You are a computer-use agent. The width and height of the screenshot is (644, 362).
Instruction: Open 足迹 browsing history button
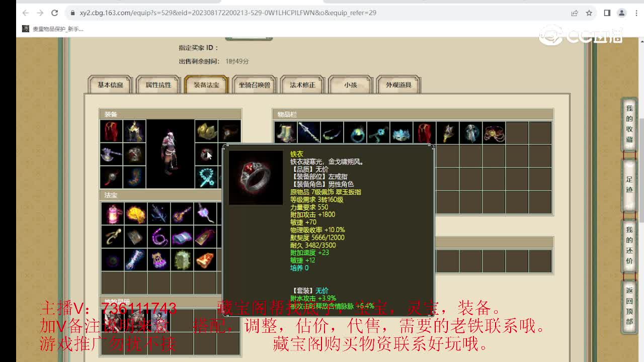click(629, 185)
